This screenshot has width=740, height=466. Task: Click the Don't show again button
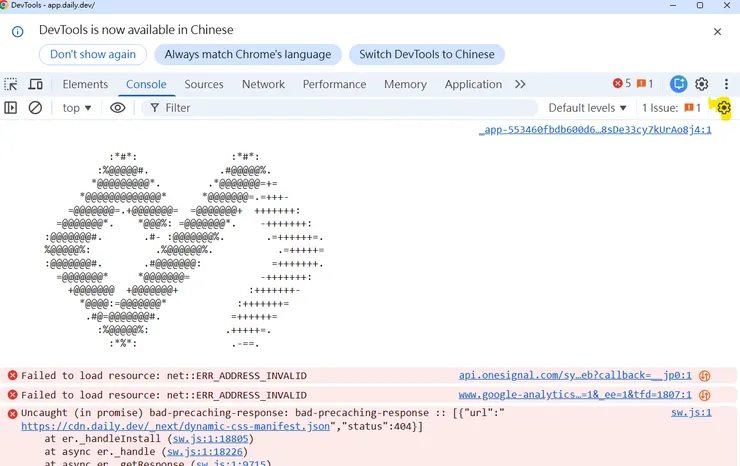point(93,54)
